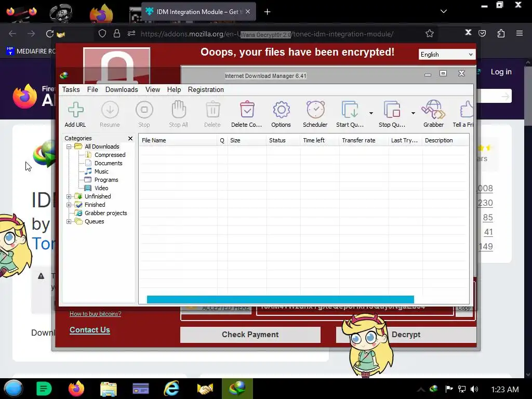Viewport: 532px width, 399px height.
Task: Expand the Finished tree node
Action: 69,205
